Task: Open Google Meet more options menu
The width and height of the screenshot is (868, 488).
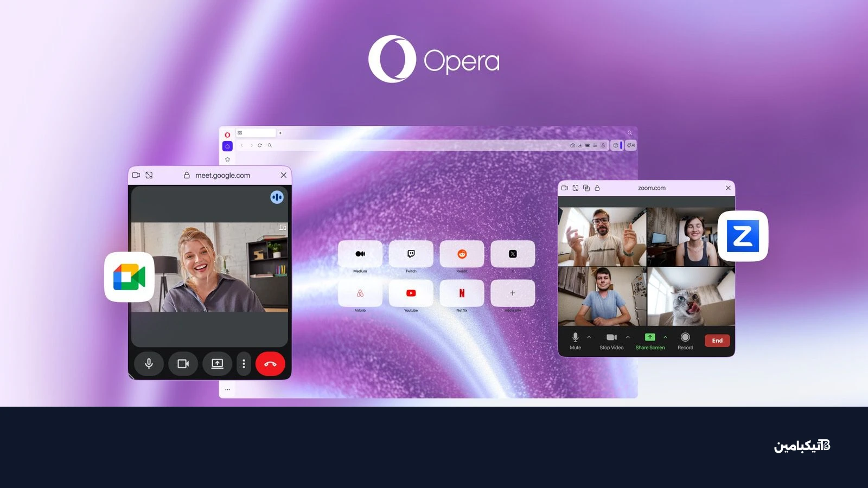Action: [244, 364]
